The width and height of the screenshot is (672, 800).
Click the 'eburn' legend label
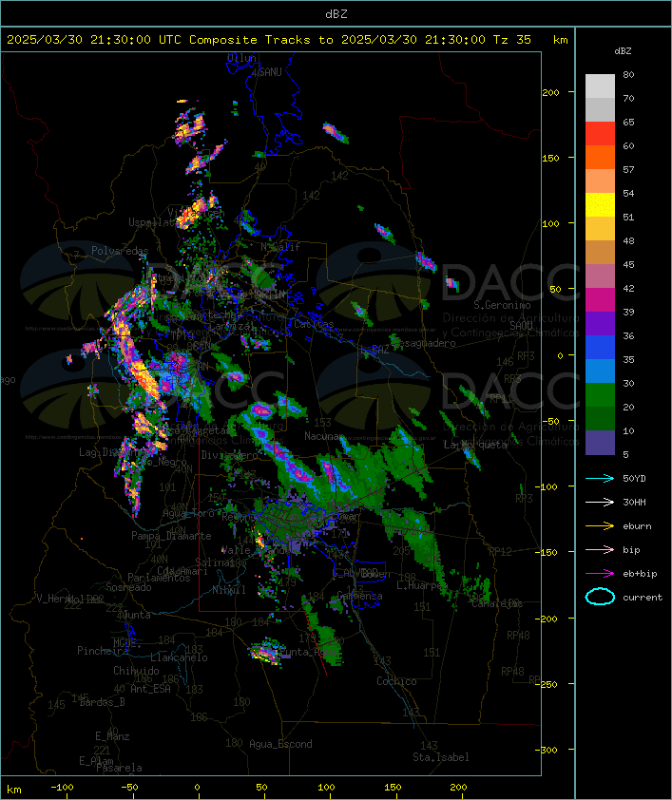(x=637, y=526)
